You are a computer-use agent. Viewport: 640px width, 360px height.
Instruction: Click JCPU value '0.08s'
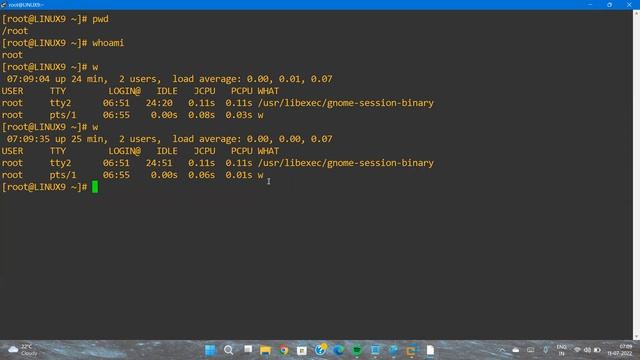click(x=202, y=115)
